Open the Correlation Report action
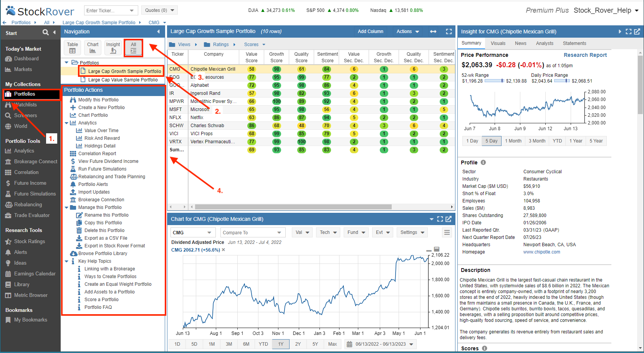The image size is (644, 353). coord(97,154)
